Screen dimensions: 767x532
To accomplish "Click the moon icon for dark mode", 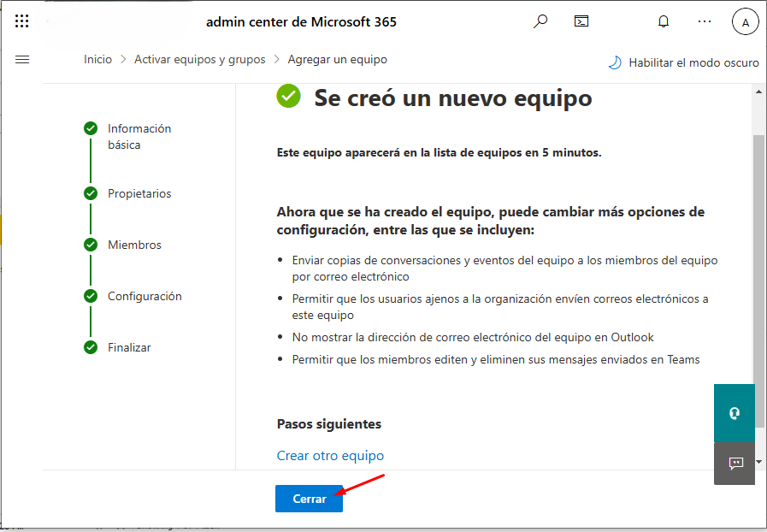I will [615, 62].
